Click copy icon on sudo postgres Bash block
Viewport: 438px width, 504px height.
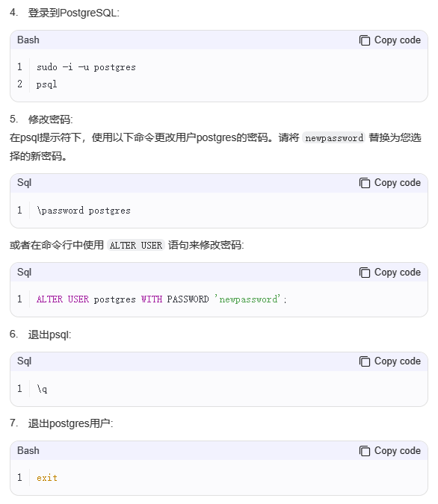tap(364, 40)
